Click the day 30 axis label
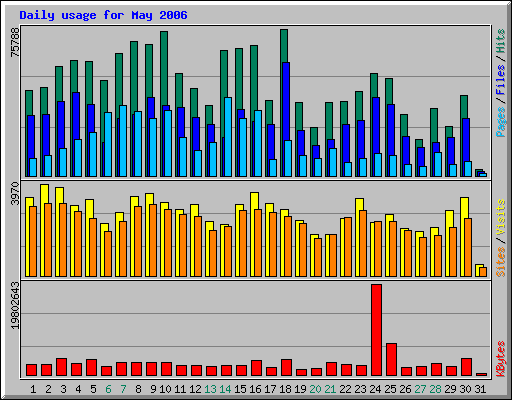The width and height of the screenshot is (512, 400). pos(465,389)
